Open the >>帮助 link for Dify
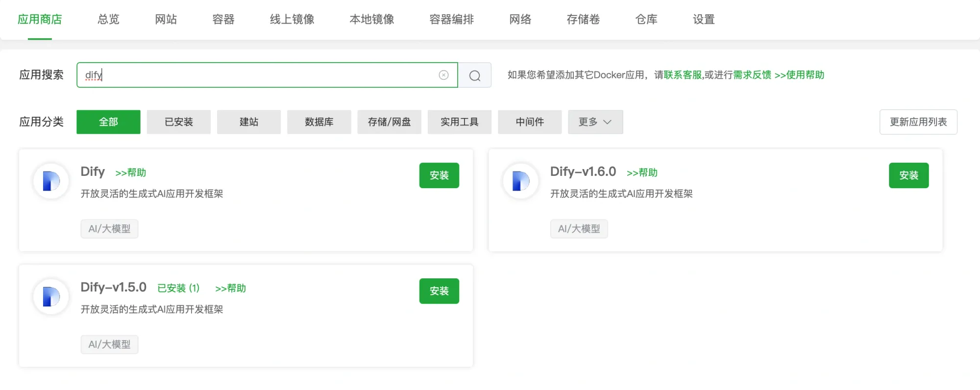 pyautogui.click(x=131, y=172)
